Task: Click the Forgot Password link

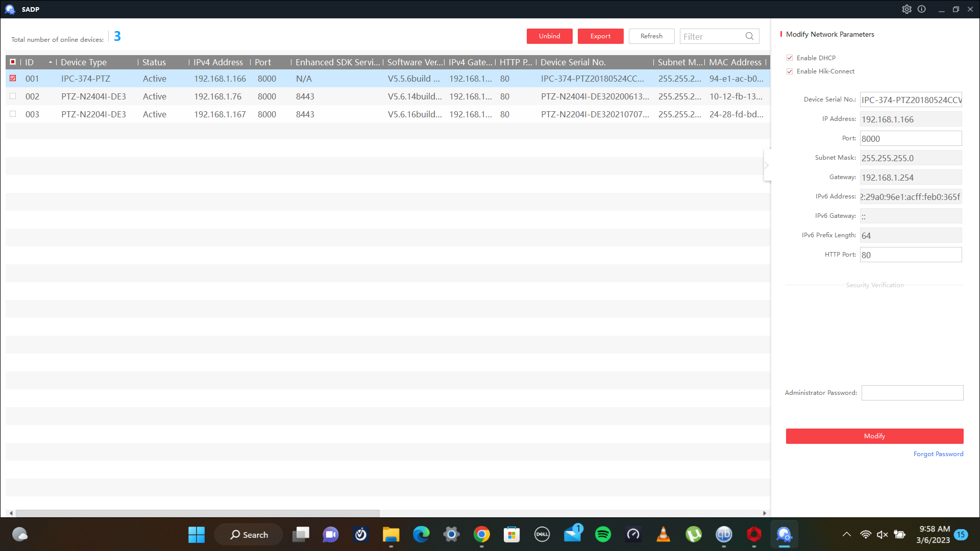Action: [938, 454]
